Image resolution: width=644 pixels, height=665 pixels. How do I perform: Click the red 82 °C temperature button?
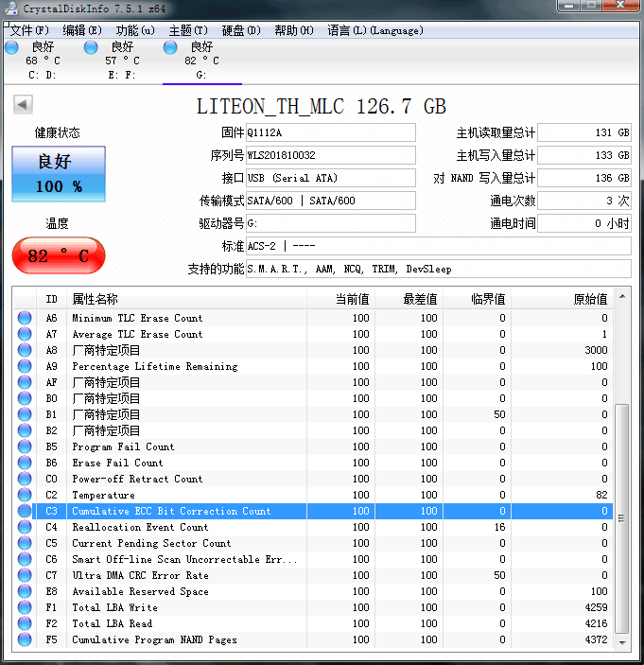59,255
